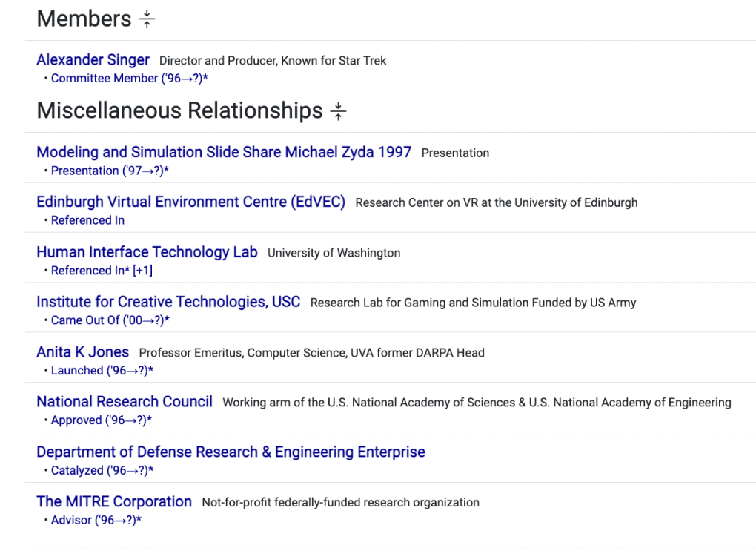Screen dimensions: 756x548
Task: Collapse the Miscellaneous Relationships section
Action: click(x=338, y=111)
